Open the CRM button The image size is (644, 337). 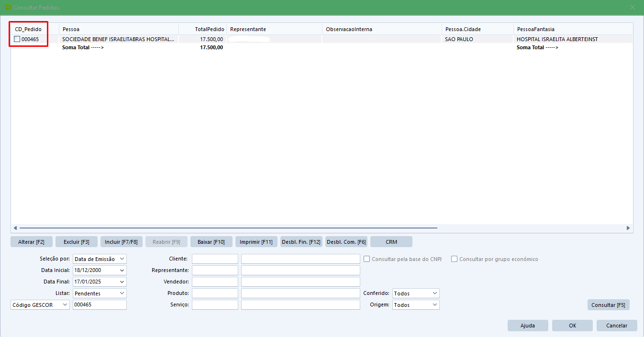pos(391,242)
